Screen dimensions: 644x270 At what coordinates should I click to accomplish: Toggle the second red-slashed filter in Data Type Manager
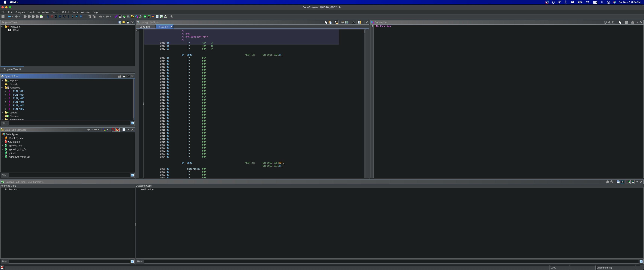118,130
